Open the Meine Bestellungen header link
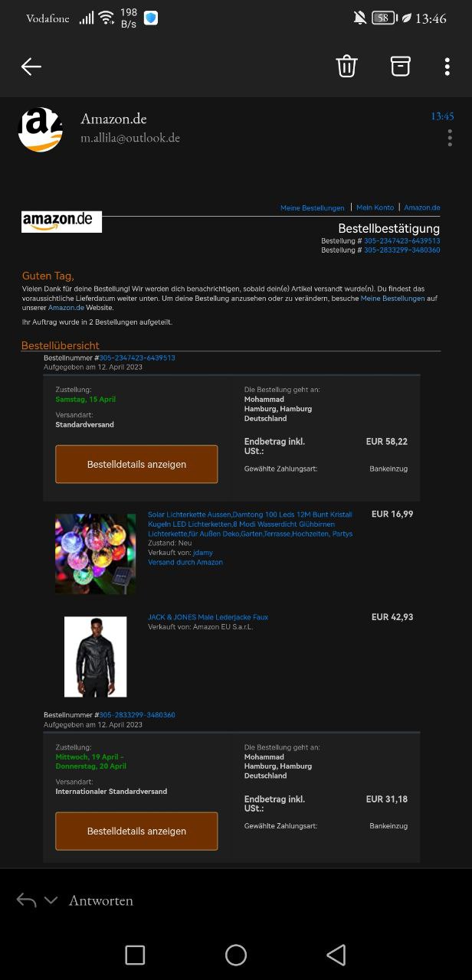 pyautogui.click(x=313, y=207)
